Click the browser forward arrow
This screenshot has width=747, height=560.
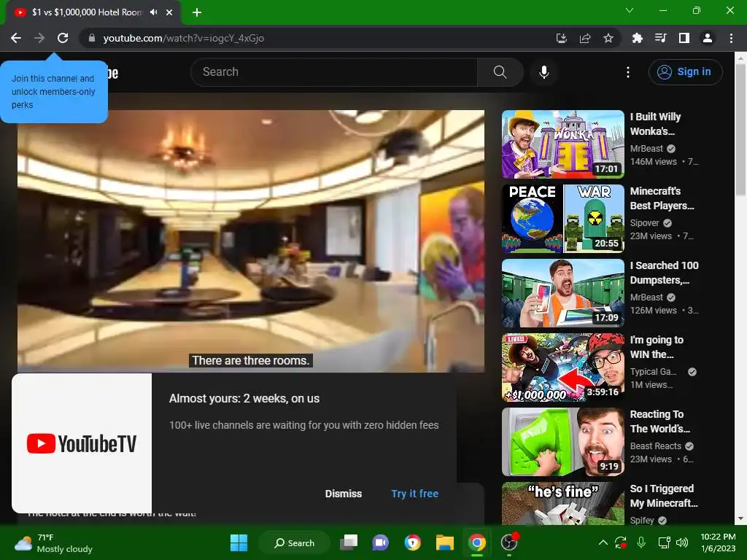[x=39, y=38]
